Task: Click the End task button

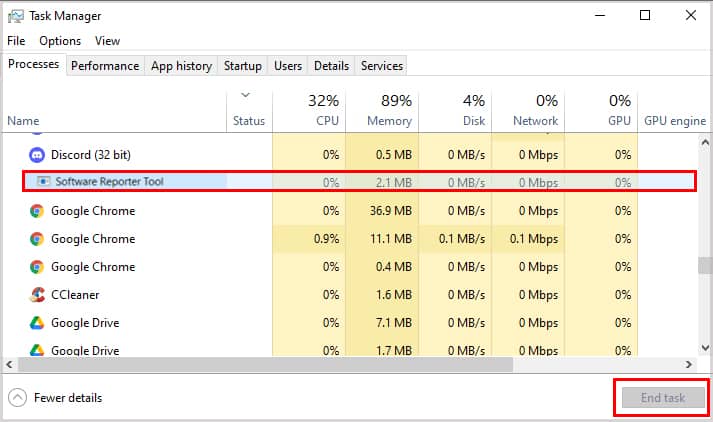Action: pos(663,398)
